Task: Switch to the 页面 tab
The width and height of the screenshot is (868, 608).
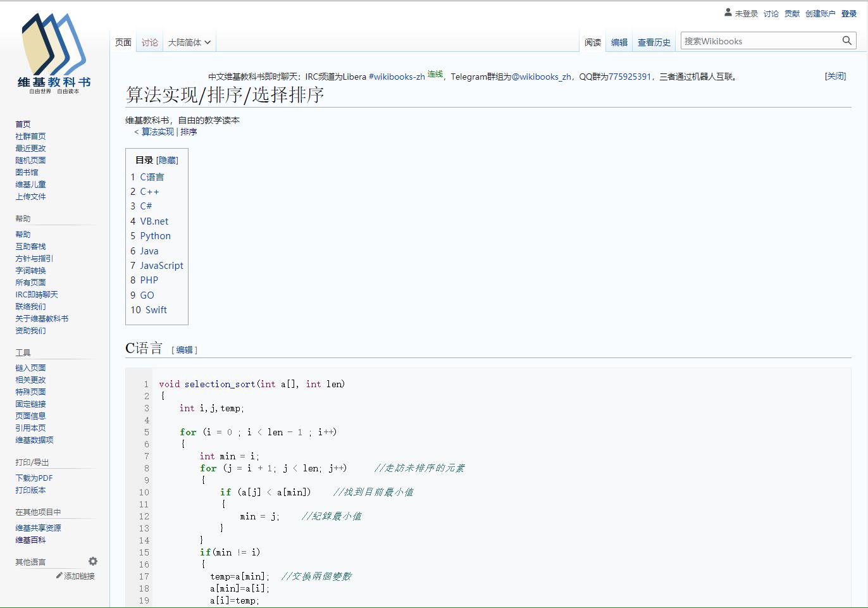Action: (123, 42)
